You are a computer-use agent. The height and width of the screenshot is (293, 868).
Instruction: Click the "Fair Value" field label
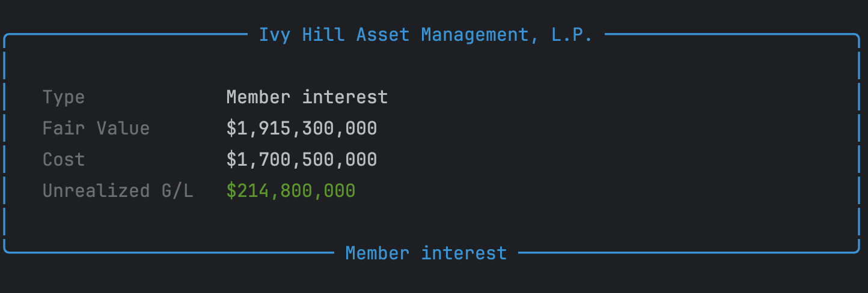(96, 128)
